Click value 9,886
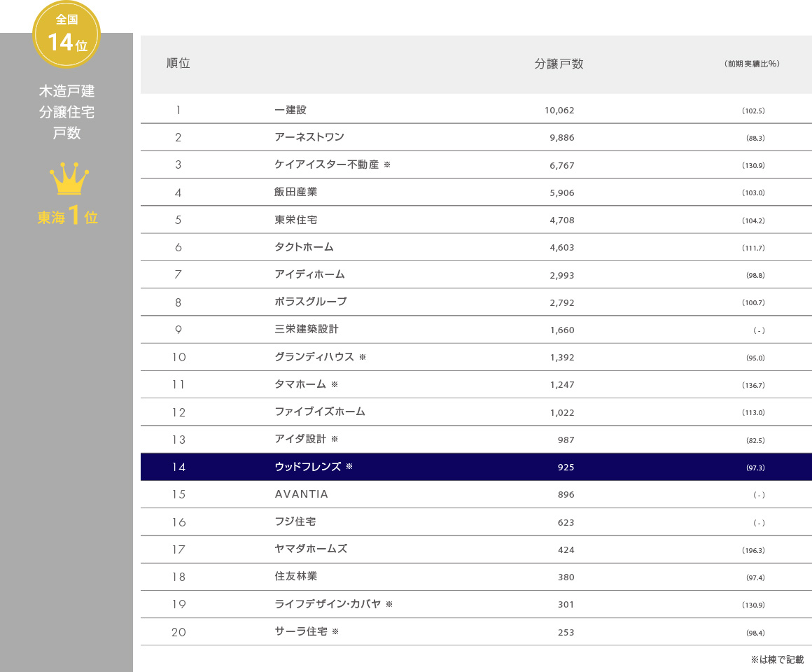The height and width of the screenshot is (672, 812). point(562,138)
